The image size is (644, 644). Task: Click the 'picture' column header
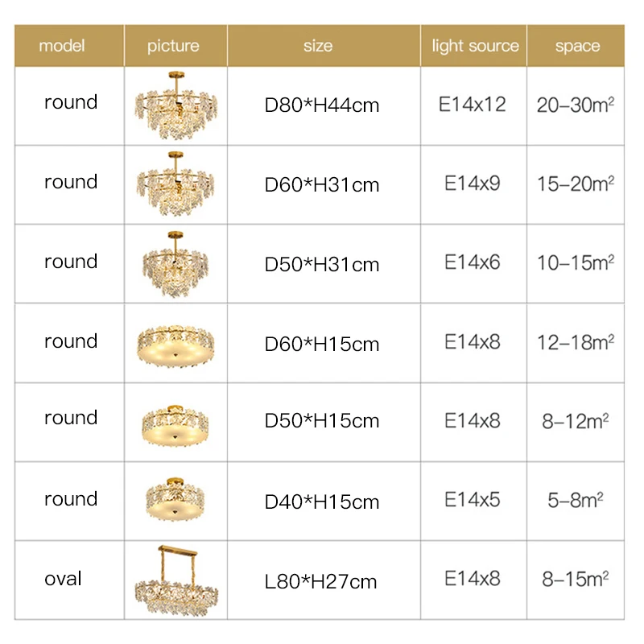click(x=173, y=46)
